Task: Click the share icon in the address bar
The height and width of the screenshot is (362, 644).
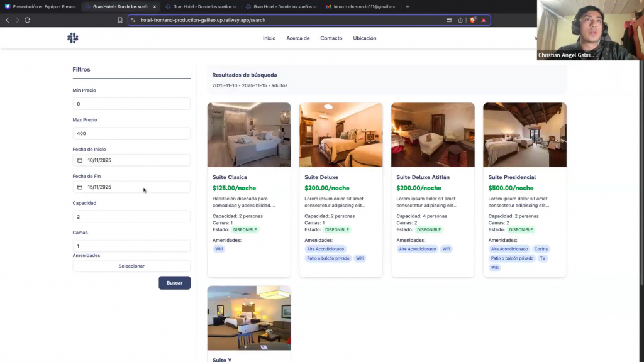Action: [460, 20]
